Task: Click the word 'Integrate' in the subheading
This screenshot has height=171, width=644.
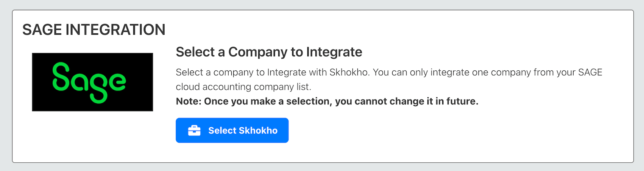Action: (334, 52)
